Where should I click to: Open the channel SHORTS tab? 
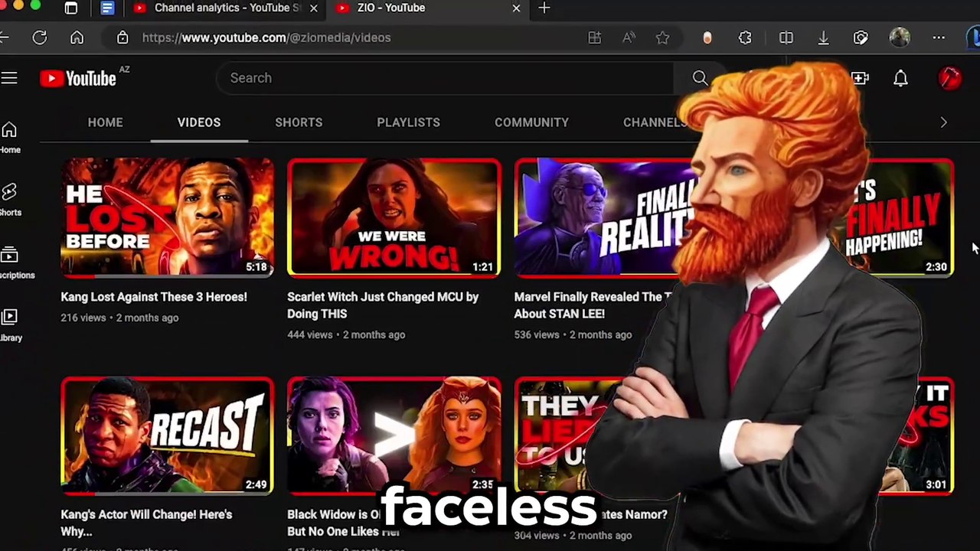pyautogui.click(x=299, y=122)
